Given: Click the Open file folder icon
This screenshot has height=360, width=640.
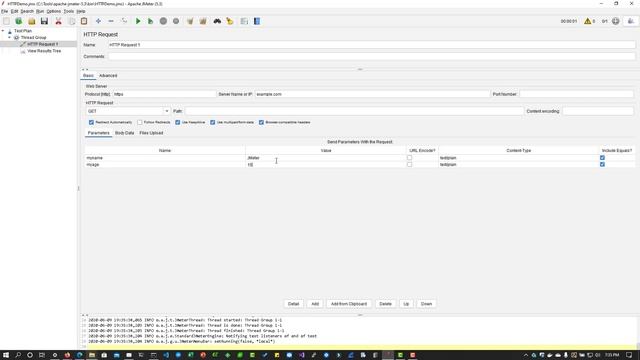Looking at the screenshot, I should 31,21.
